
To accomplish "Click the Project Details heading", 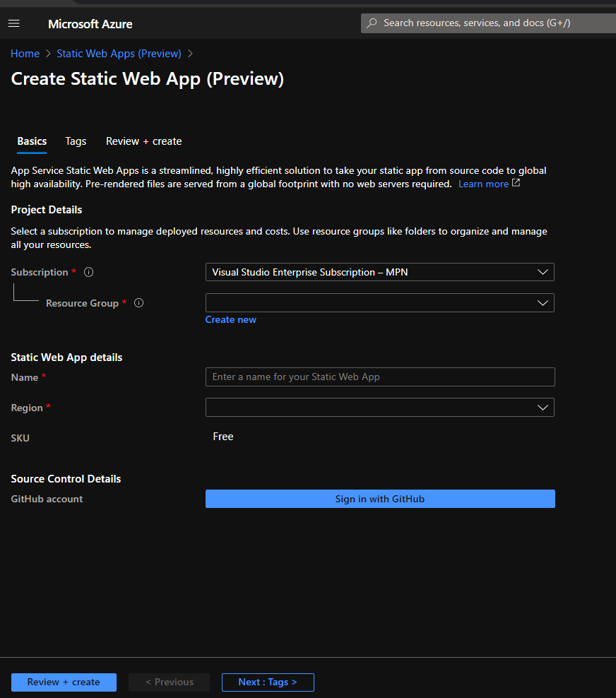I will coord(47,210).
